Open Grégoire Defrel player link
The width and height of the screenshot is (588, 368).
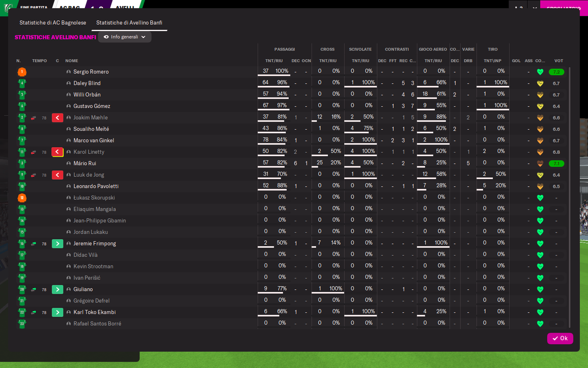click(x=91, y=301)
